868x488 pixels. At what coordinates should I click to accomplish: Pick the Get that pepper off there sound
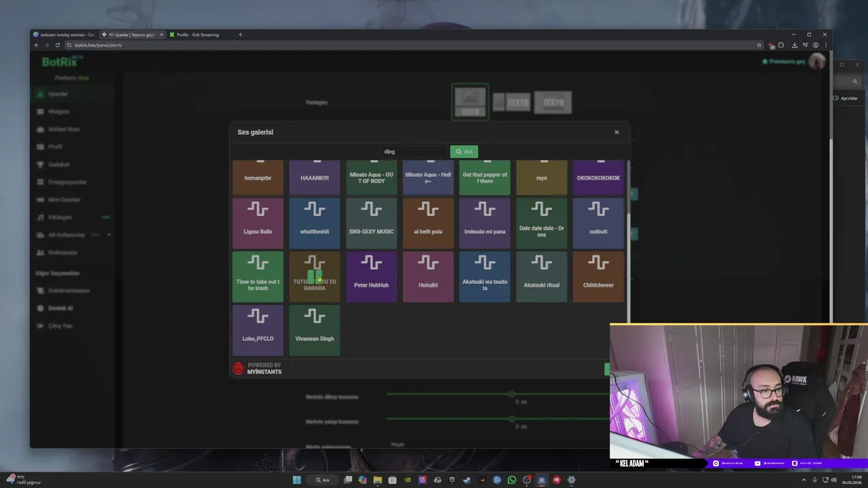485,178
